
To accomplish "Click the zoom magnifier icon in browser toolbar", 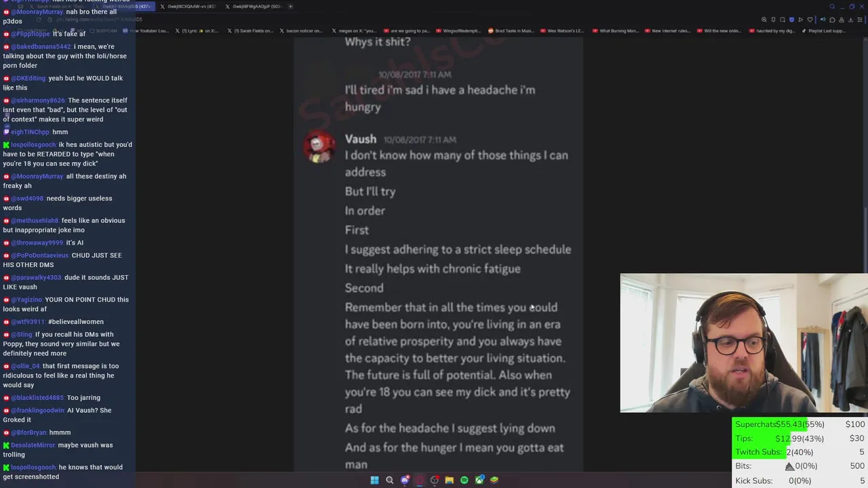I will [764, 20].
